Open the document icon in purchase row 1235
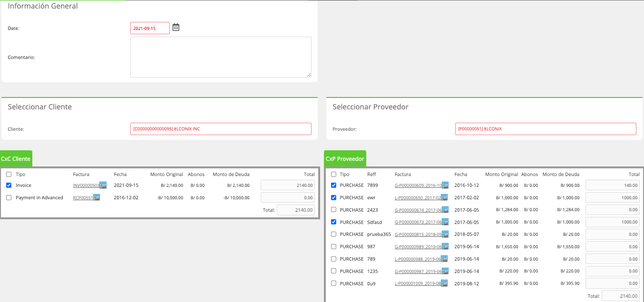 (445, 272)
